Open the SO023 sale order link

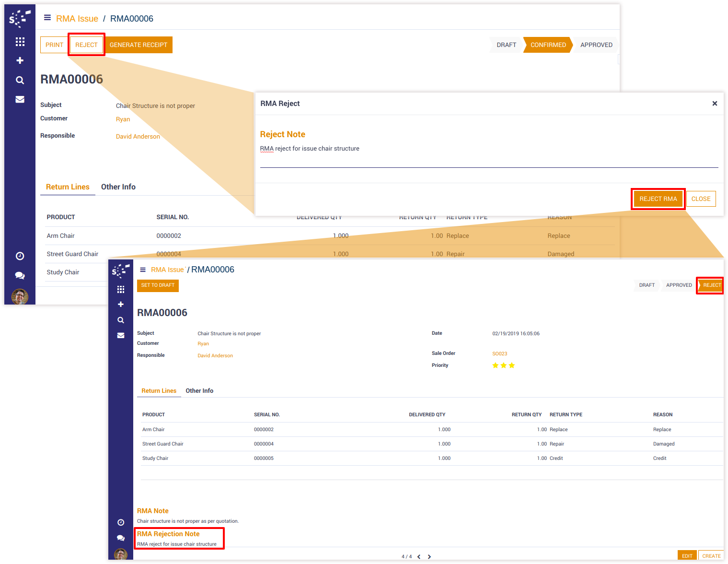[x=499, y=354]
